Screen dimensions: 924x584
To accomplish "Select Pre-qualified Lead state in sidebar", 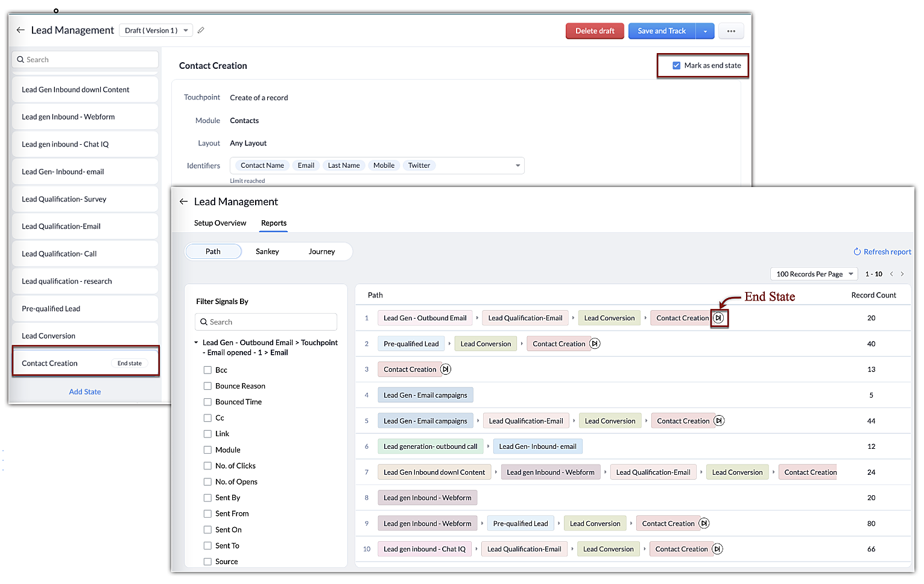I will click(86, 308).
